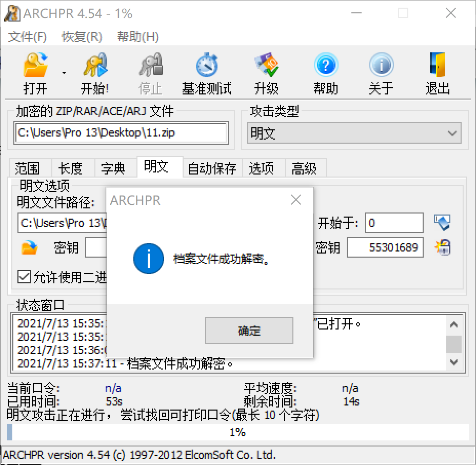Click the status log line dated 15:37:11
476x465 pixels.
coord(125,363)
